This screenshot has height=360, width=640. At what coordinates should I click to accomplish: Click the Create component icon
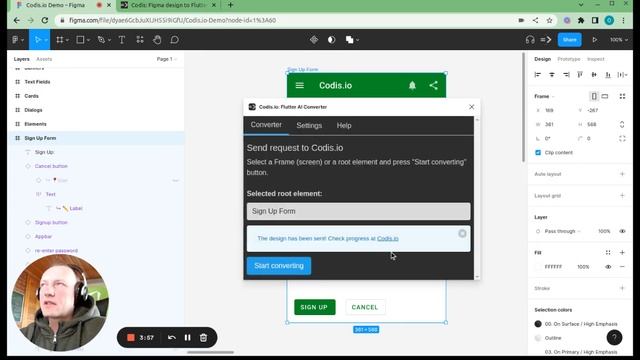tap(314, 40)
